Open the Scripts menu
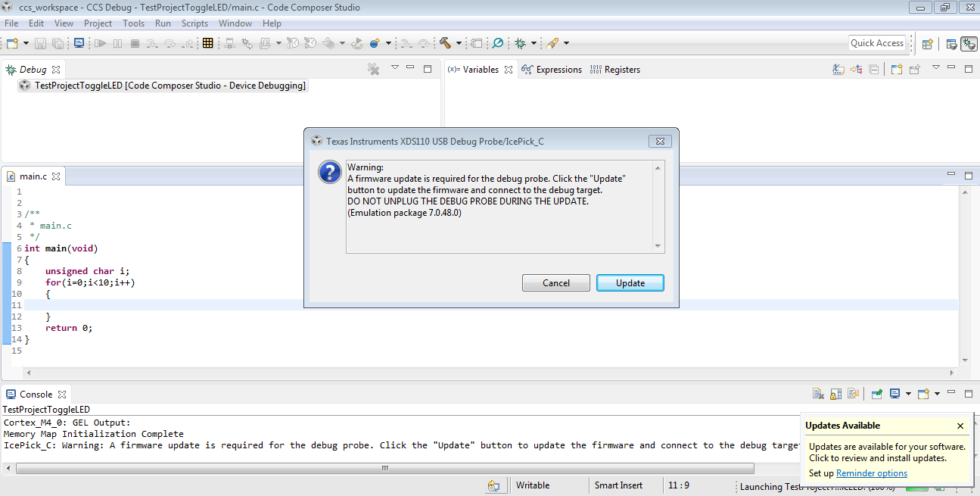This screenshot has width=980, height=496. [194, 23]
